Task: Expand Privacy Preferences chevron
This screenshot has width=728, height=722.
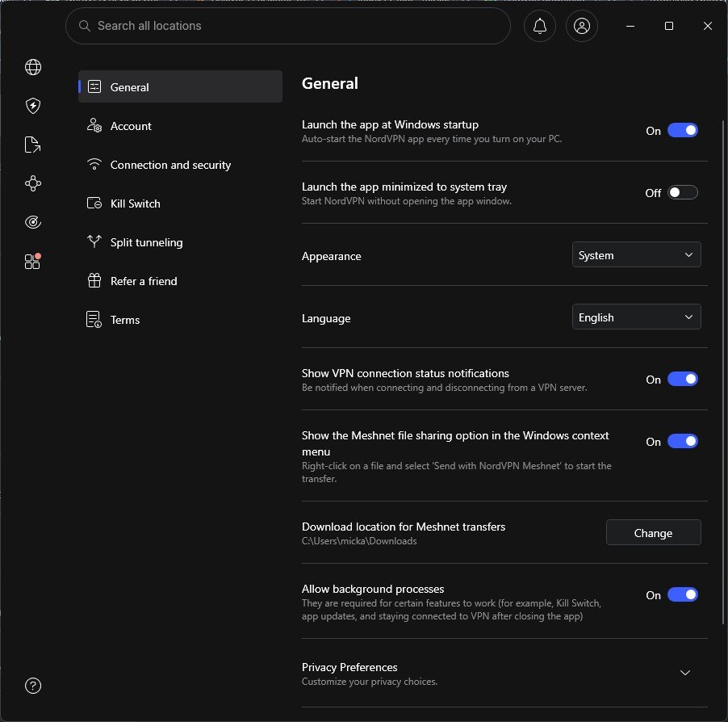Action: [x=685, y=673]
